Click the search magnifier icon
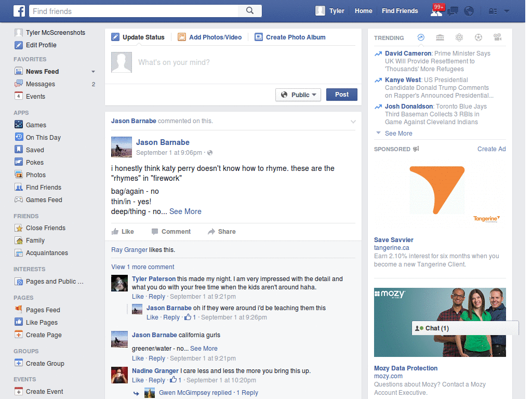Viewport: 532px width, 399px height. [x=250, y=10]
